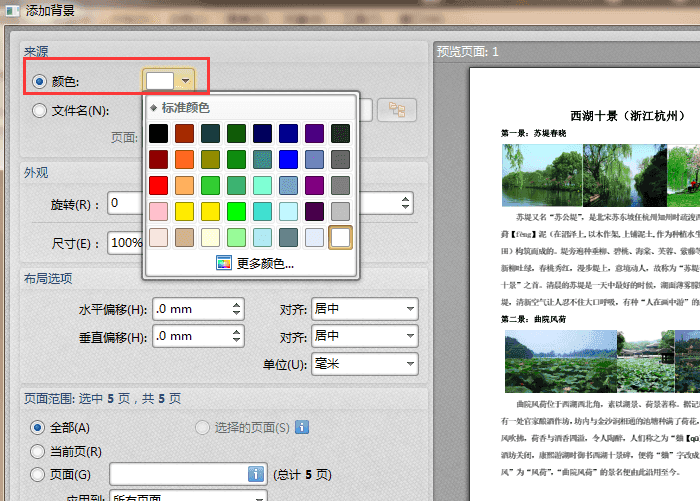Click the (总计 5 页) text
The height and width of the screenshot is (501, 700).
click(302, 474)
